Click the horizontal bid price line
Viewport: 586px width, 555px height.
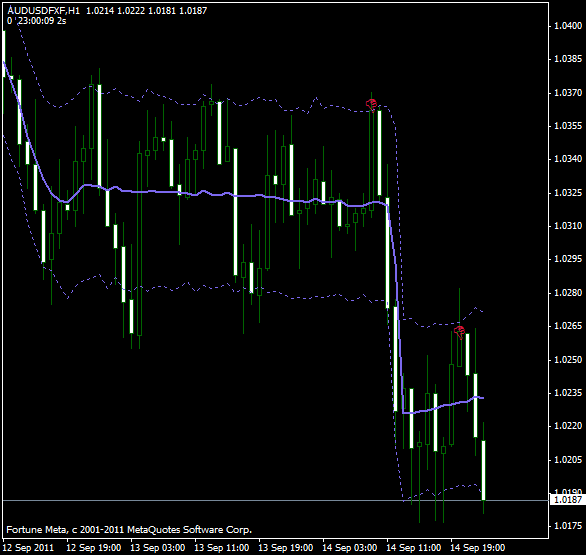click(x=276, y=500)
